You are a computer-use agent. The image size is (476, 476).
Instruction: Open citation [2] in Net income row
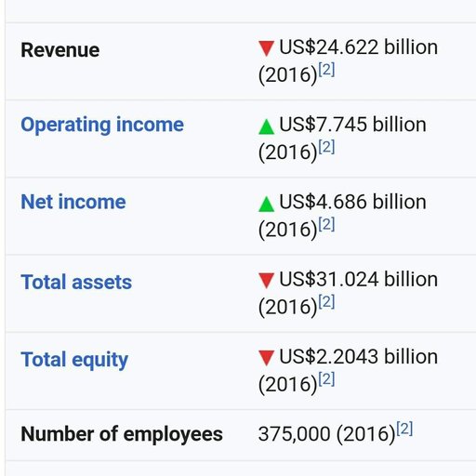[x=326, y=224]
